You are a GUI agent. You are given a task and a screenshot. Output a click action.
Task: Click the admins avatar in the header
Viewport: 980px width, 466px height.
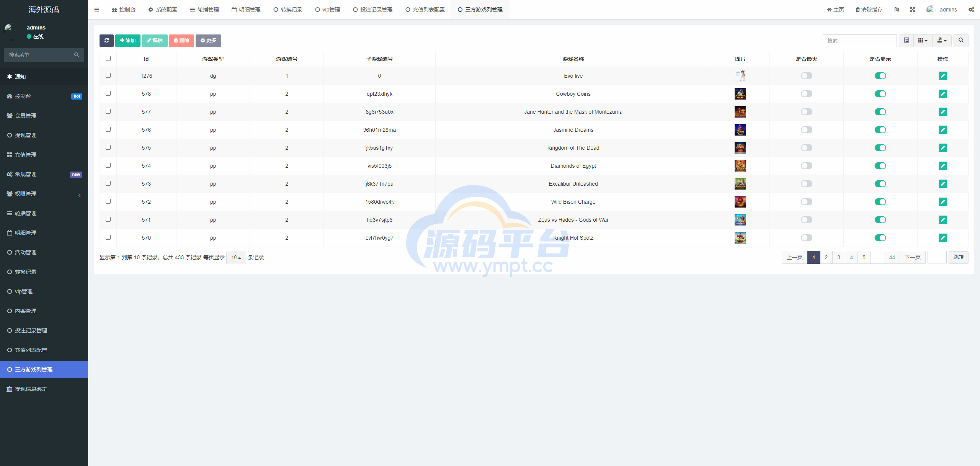coord(930,10)
